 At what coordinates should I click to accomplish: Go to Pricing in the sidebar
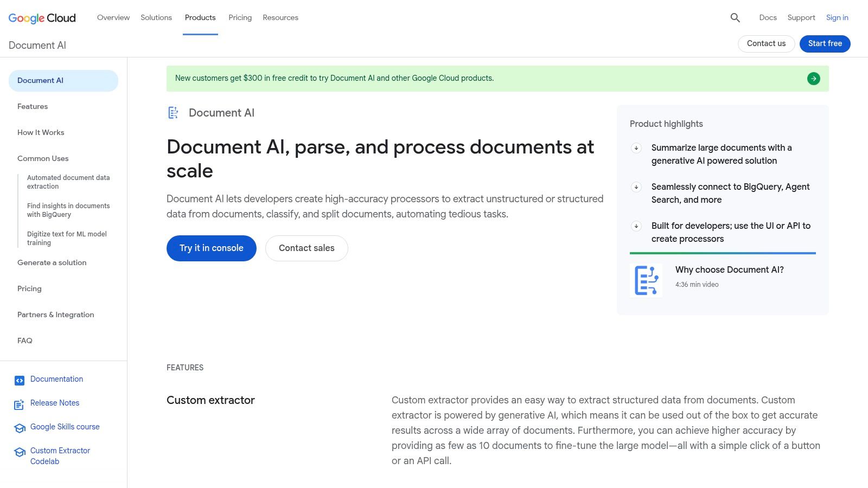(x=29, y=288)
